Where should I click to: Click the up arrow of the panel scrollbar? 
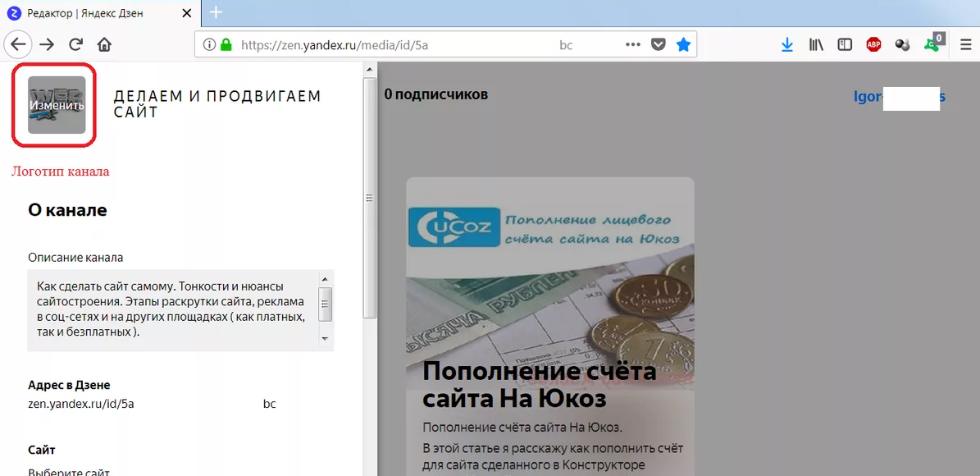click(x=370, y=69)
